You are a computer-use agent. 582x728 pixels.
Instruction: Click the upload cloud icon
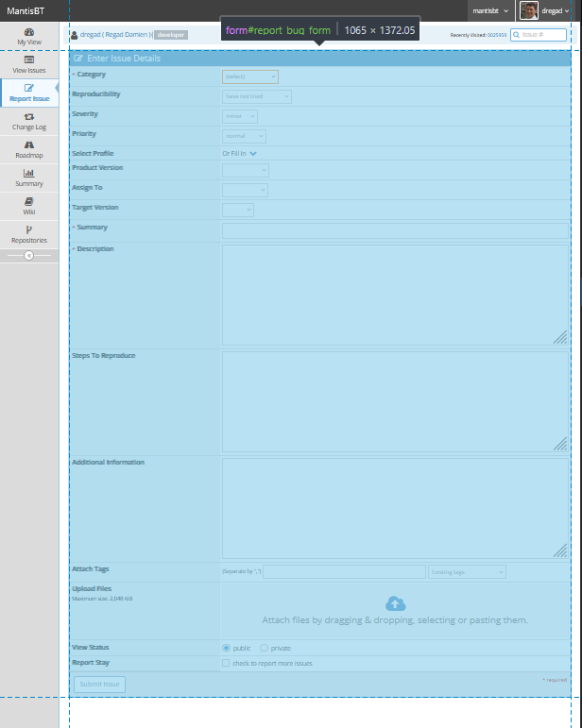(x=395, y=603)
